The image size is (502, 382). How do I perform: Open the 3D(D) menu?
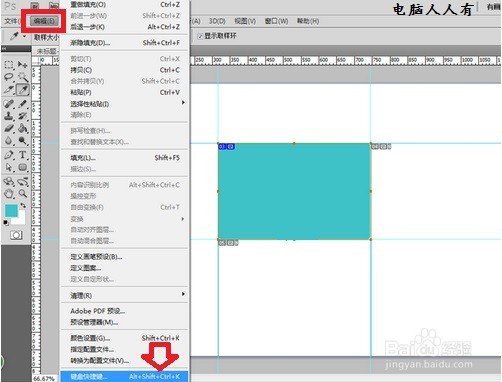click(217, 21)
